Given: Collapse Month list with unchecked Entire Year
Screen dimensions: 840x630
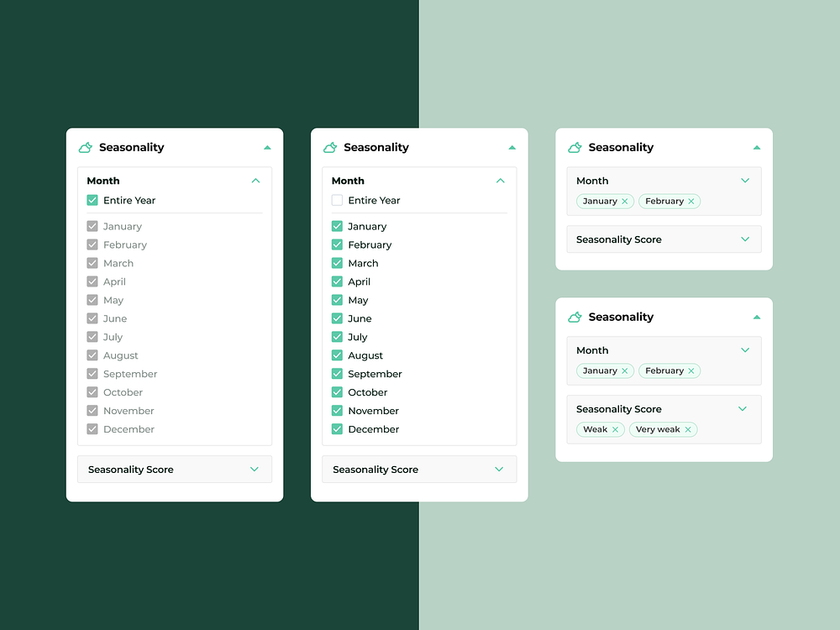Looking at the screenshot, I should pos(501,181).
